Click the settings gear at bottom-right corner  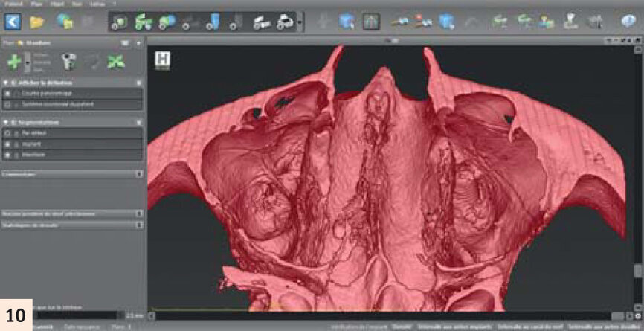click(x=638, y=316)
